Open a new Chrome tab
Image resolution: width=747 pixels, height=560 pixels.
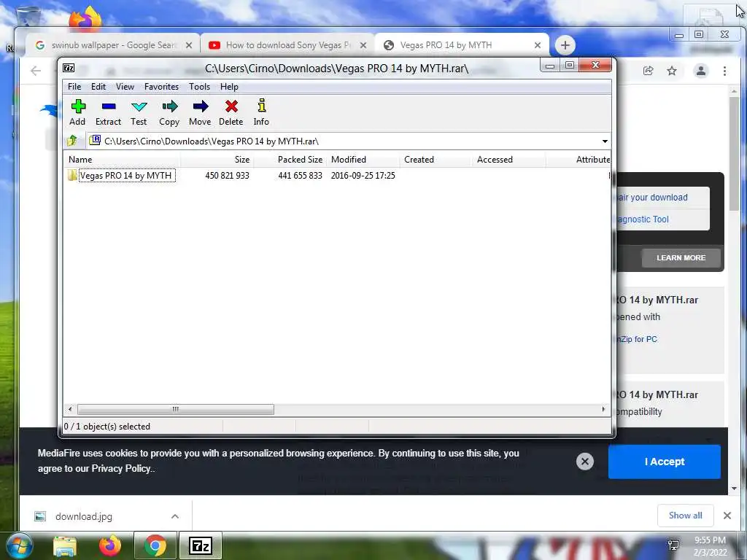[x=565, y=45]
